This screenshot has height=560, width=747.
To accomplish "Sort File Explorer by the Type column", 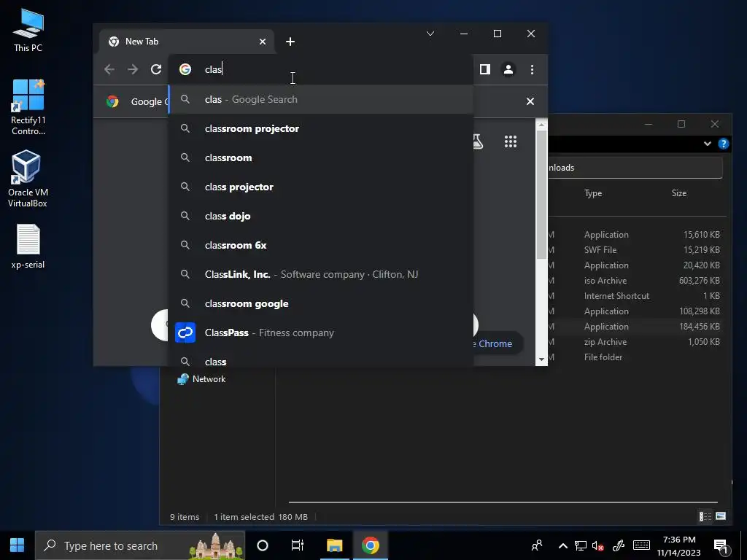I will [593, 193].
